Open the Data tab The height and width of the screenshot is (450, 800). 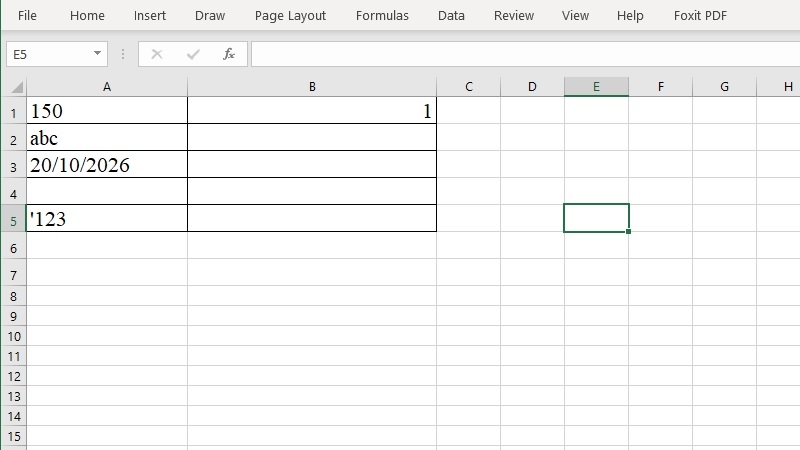(451, 16)
